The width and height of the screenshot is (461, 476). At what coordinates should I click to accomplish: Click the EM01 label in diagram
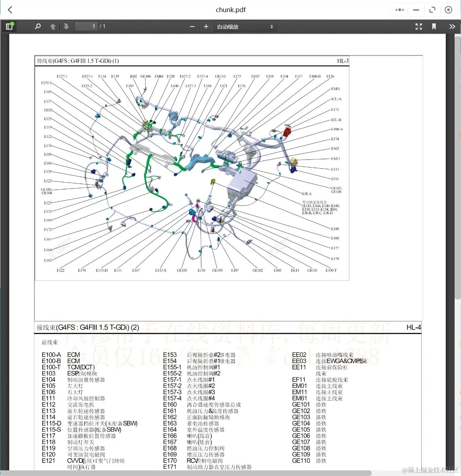336,89
